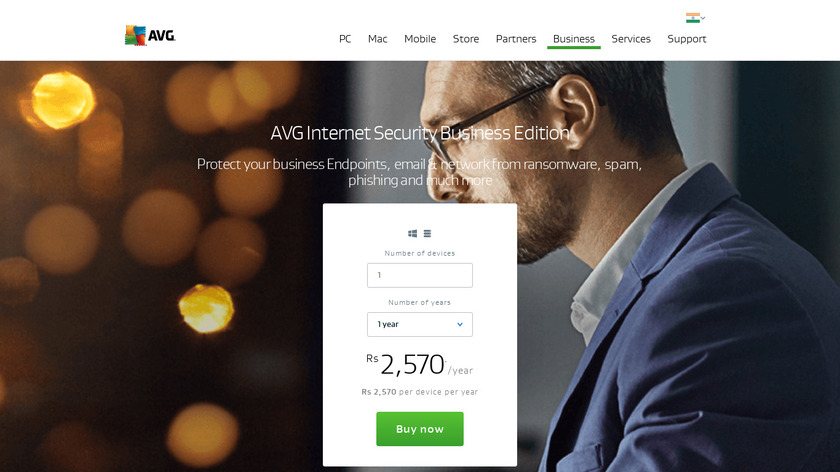Screen dimensions: 840x472
Task: Click the Number of years label
Action: point(419,302)
